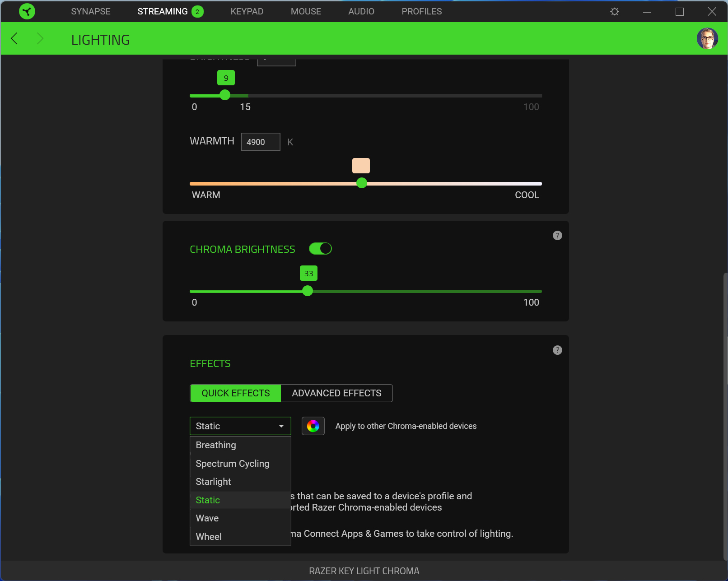Viewport: 728px width, 581px height.
Task: Select the Advanced Effects tab
Action: [x=337, y=393]
